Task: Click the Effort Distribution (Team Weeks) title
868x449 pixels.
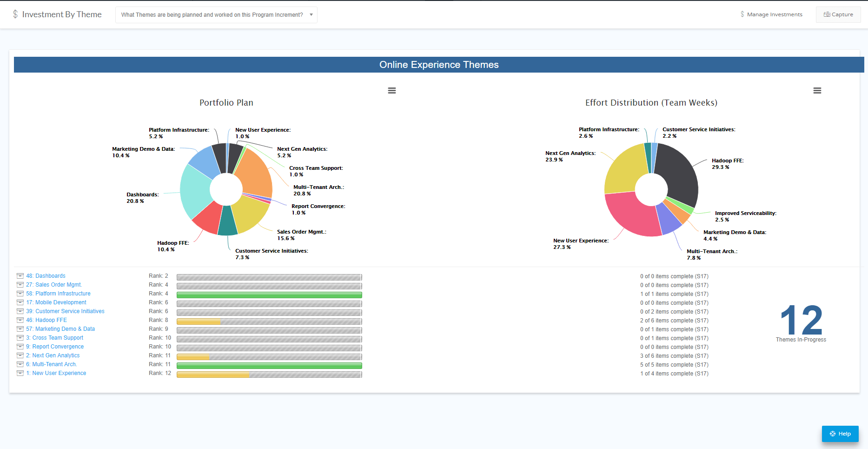Action: [x=651, y=103]
